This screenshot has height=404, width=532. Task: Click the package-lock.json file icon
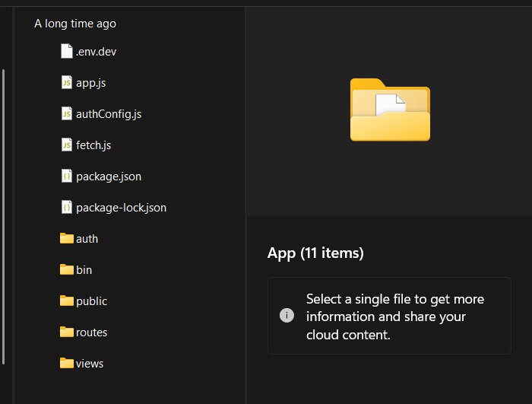click(67, 207)
